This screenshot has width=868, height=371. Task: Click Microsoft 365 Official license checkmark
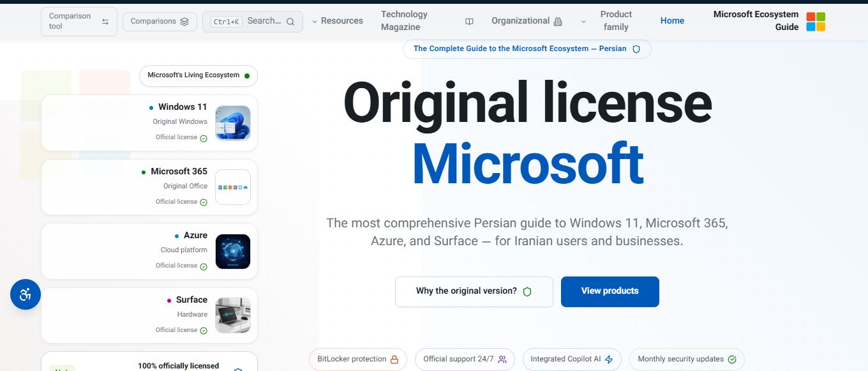point(204,202)
